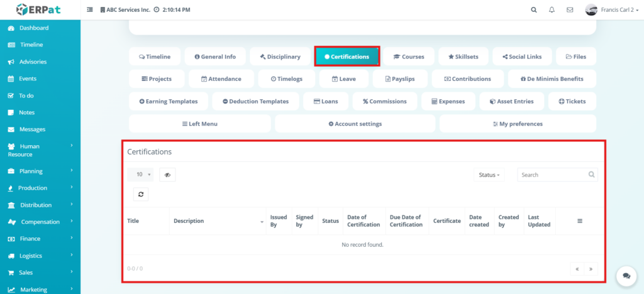644x294 pixels.
Task: Toggle the sidebar hamburger menu icon
Action: (89, 10)
